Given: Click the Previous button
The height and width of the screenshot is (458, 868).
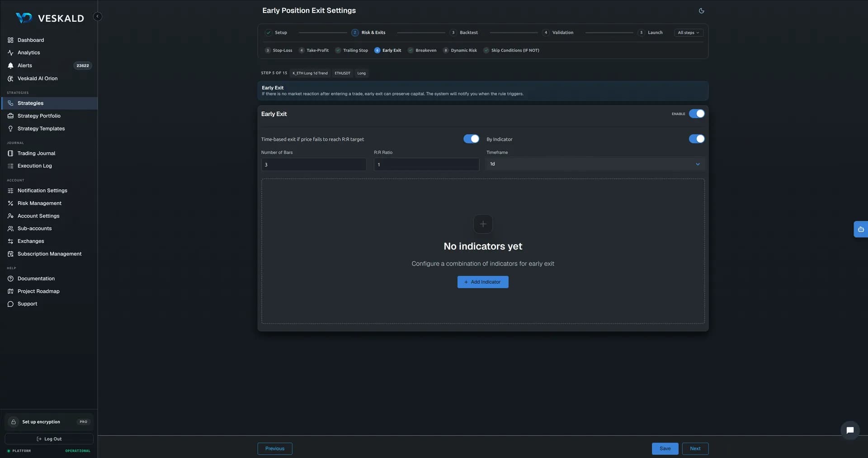Looking at the screenshot, I should click(x=275, y=449).
